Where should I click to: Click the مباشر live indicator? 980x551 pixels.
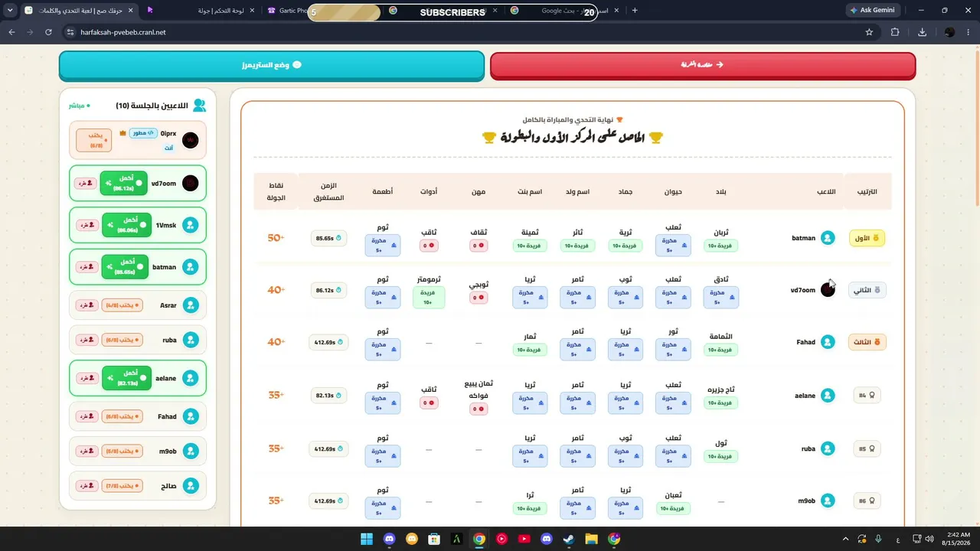(x=79, y=106)
